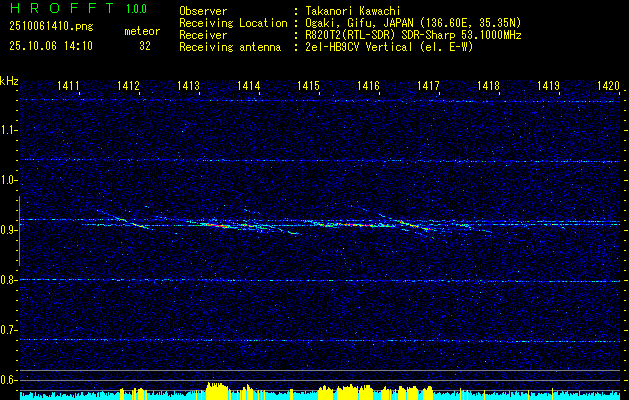Click the 0.9 kHz frequency label
Screen dimensions: 629x400
click(9, 230)
